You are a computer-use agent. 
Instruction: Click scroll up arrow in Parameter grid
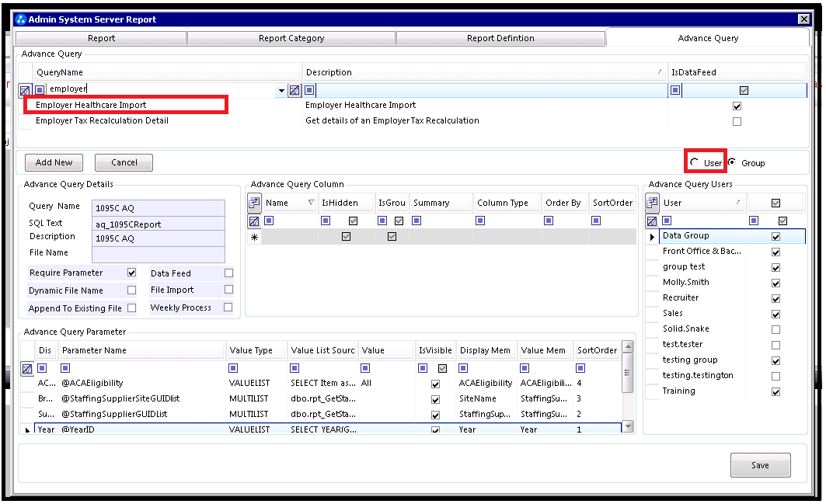627,346
